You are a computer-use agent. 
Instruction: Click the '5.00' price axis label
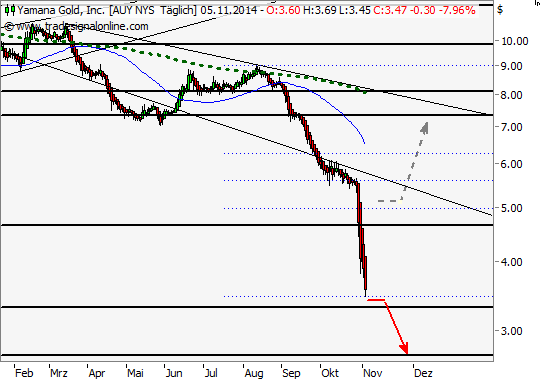coord(511,208)
